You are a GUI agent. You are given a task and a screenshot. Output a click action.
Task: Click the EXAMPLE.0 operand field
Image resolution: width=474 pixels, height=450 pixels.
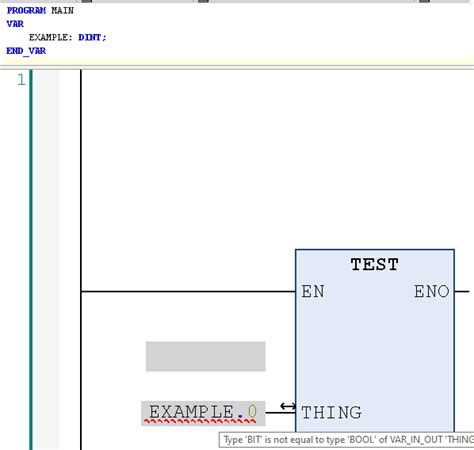203,413
